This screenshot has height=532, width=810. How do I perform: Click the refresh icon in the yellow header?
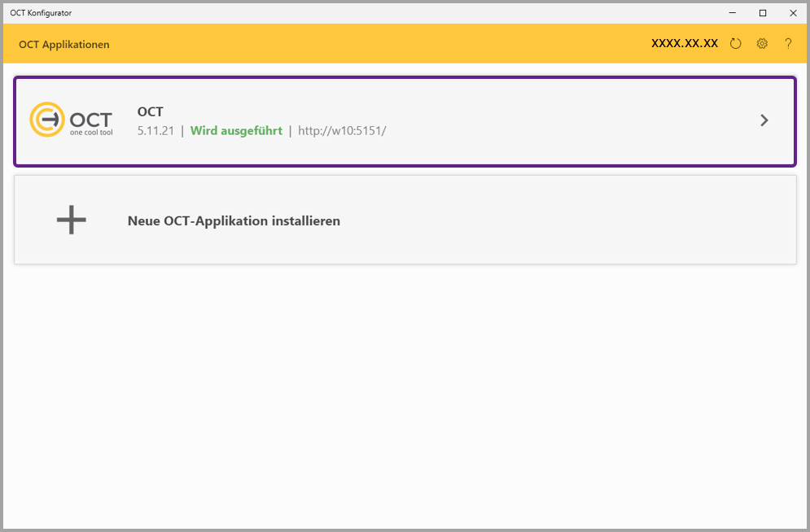736,44
